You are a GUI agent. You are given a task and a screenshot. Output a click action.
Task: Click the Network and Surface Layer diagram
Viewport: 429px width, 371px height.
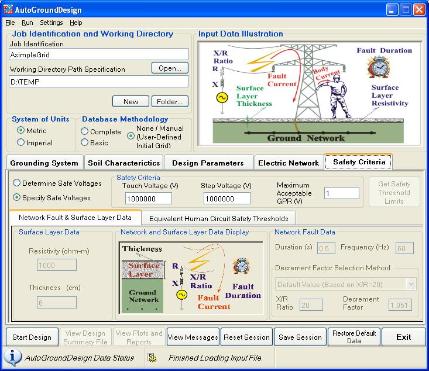click(x=191, y=278)
